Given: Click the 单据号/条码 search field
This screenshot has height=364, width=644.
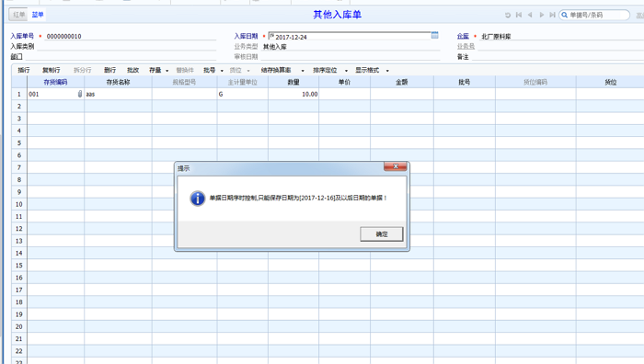Looking at the screenshot, I should point(598,16).
